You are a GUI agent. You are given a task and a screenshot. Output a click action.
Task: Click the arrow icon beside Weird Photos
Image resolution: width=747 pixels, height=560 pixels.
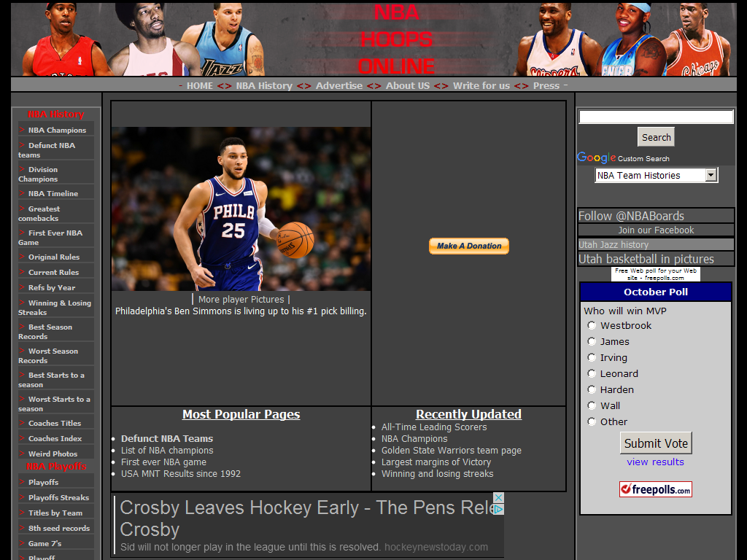pos(22,454)
